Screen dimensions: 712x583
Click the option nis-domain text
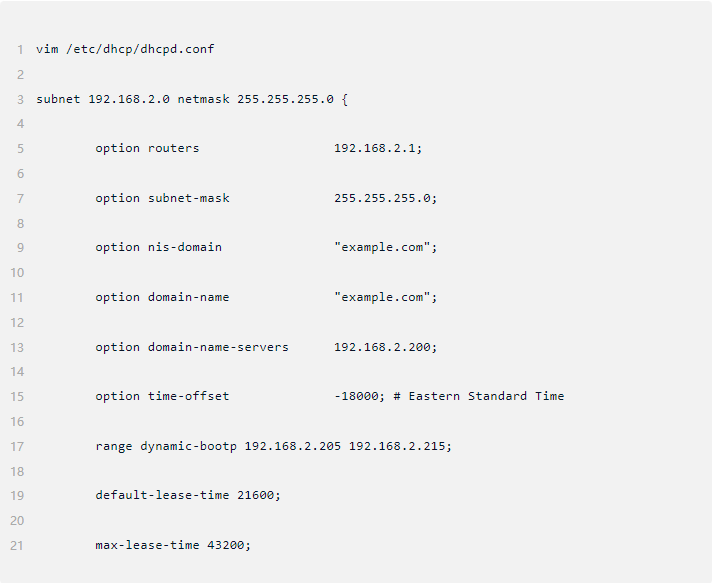coord(158,247)
